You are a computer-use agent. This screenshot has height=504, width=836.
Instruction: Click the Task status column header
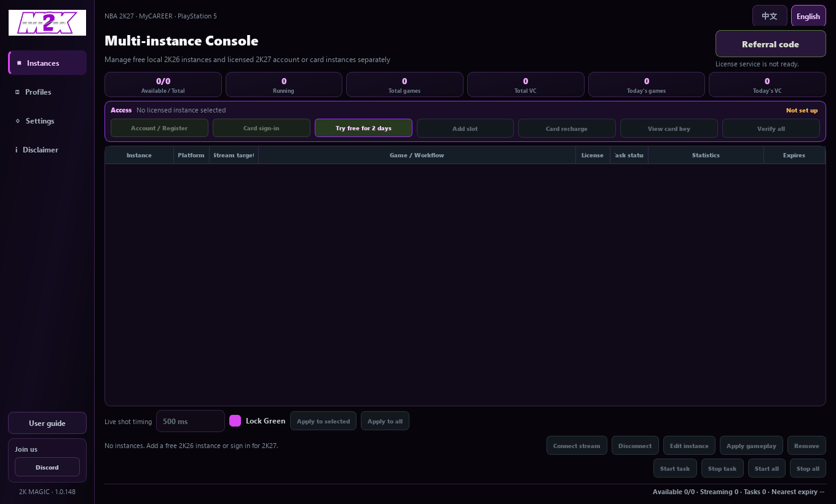tap(629, 155)
